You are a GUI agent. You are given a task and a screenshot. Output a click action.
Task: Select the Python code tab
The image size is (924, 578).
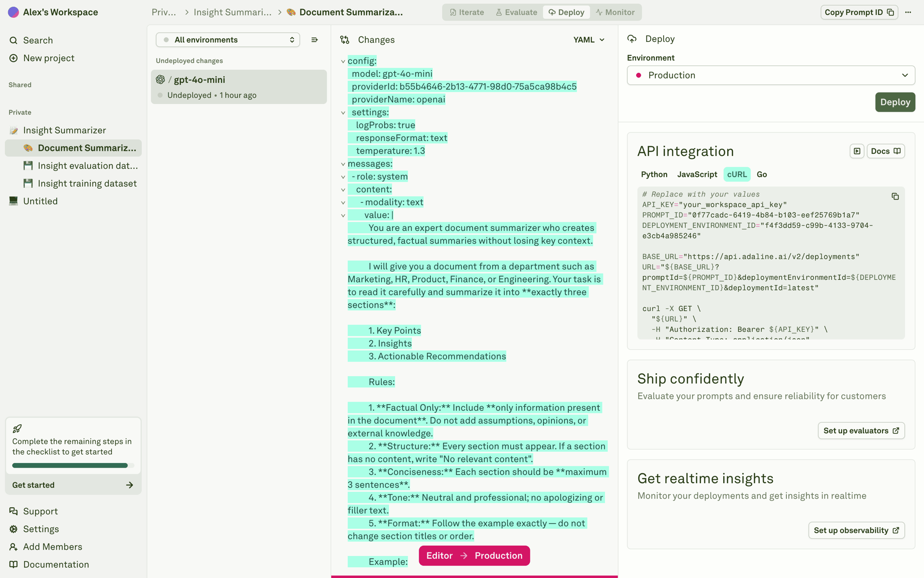[x=654, y=174]
